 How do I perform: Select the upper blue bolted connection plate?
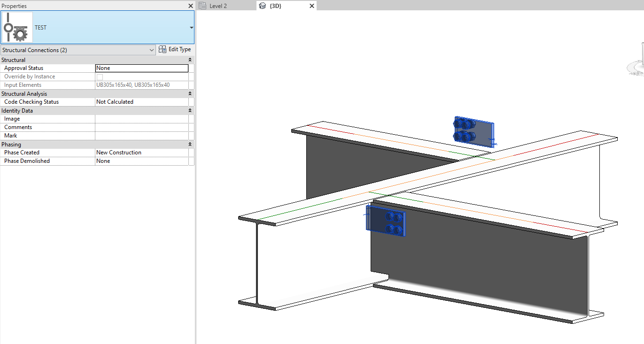473,132
